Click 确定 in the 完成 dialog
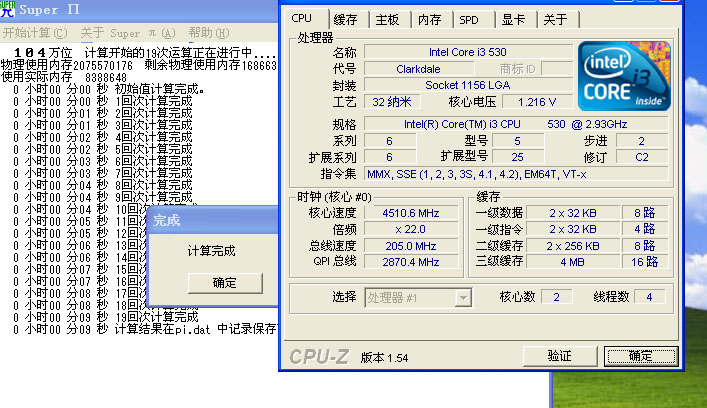Screen dimensions: 707x408 tap(225, 283)
